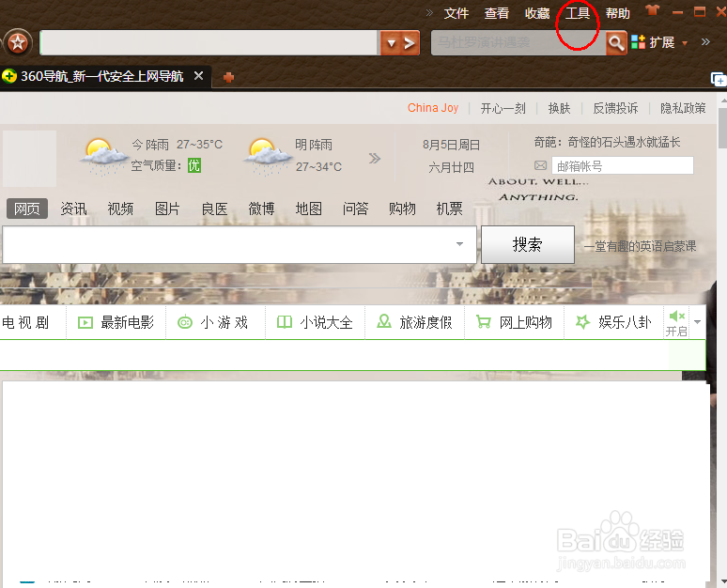Click today's weather icon
The image size is (727, 588).
[x=103, y=156]
